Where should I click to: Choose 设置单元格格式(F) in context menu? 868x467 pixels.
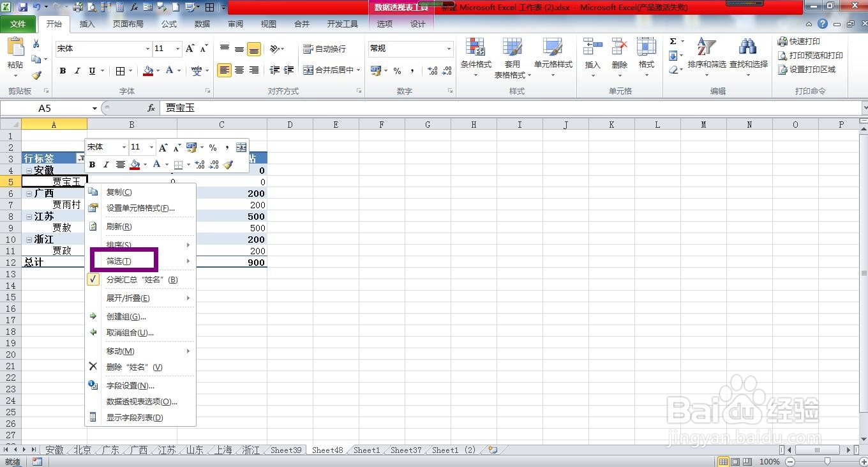point(140,208)
